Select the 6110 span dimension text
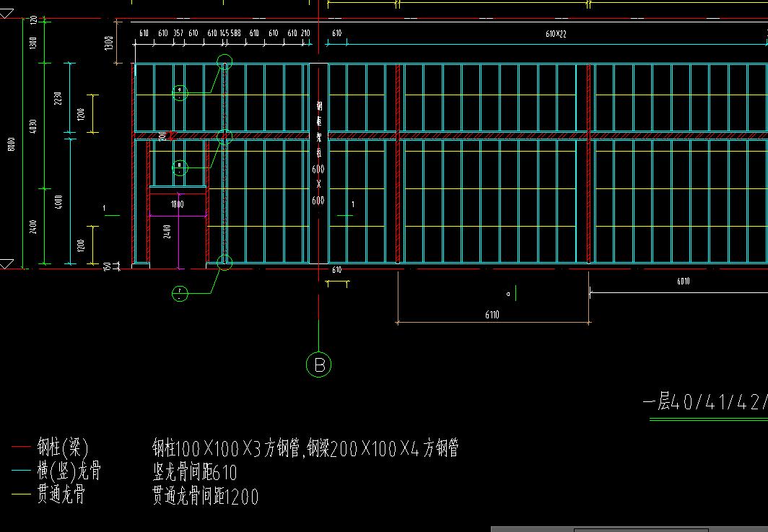Image resolution: width=768 pixels, height=532 pixels. 492,315
